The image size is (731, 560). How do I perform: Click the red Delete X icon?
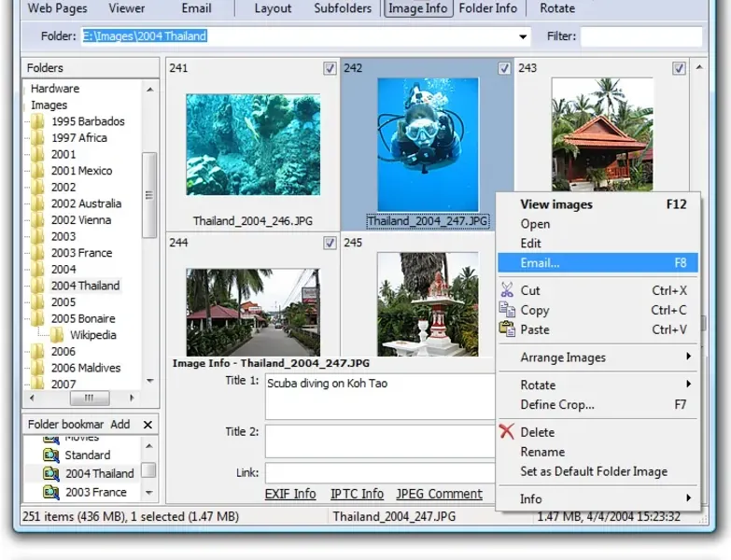click(507, 432)
